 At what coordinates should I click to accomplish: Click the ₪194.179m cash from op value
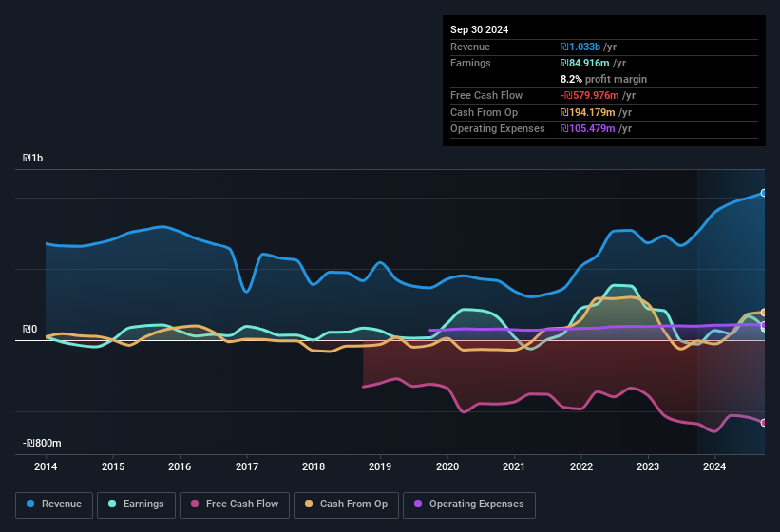587,112
